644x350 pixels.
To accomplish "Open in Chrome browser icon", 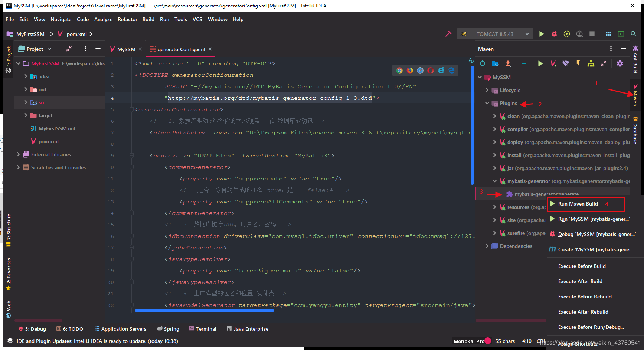I will [399, 71].
